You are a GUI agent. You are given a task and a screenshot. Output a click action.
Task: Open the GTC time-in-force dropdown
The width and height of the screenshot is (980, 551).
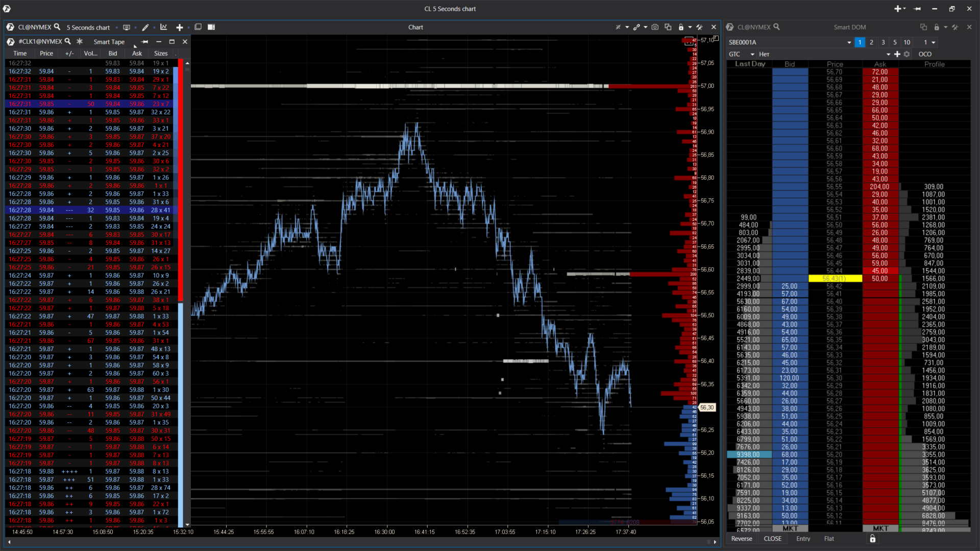[752, 54]
